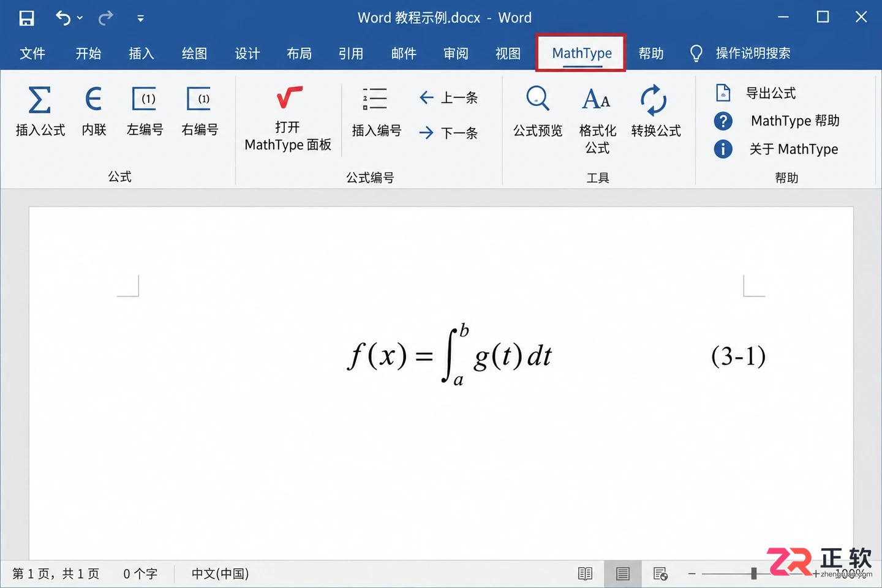Click 格式化公式 font icon
This screenshot has width=882, height=588.
[597, 99]
